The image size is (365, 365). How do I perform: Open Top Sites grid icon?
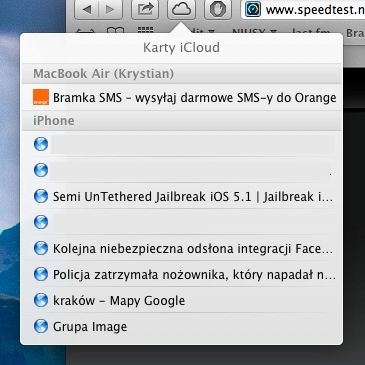(x=145, y=30)
